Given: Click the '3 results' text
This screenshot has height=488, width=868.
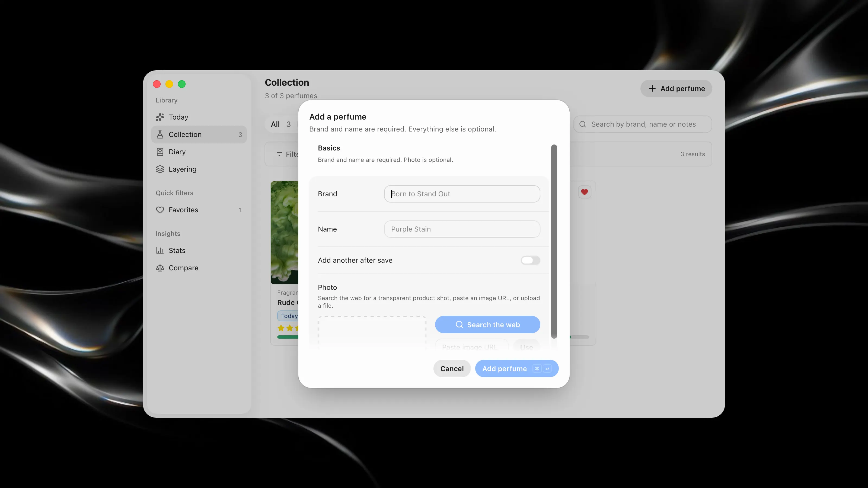Looking at the screenshot, I should click(693, 154).
